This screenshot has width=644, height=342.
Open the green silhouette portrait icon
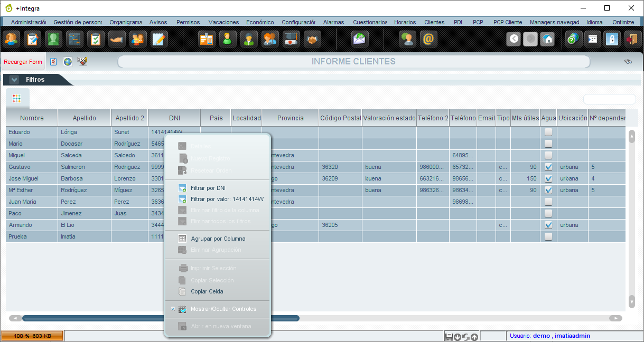click(53, 39)
